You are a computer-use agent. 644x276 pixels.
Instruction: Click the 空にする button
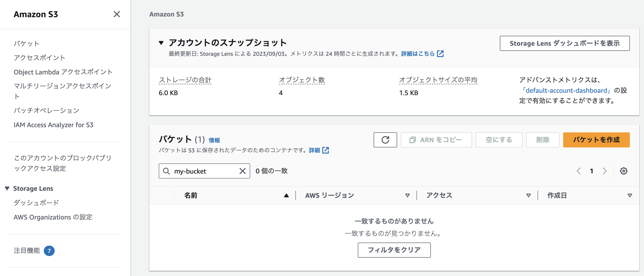pos(499,140)
